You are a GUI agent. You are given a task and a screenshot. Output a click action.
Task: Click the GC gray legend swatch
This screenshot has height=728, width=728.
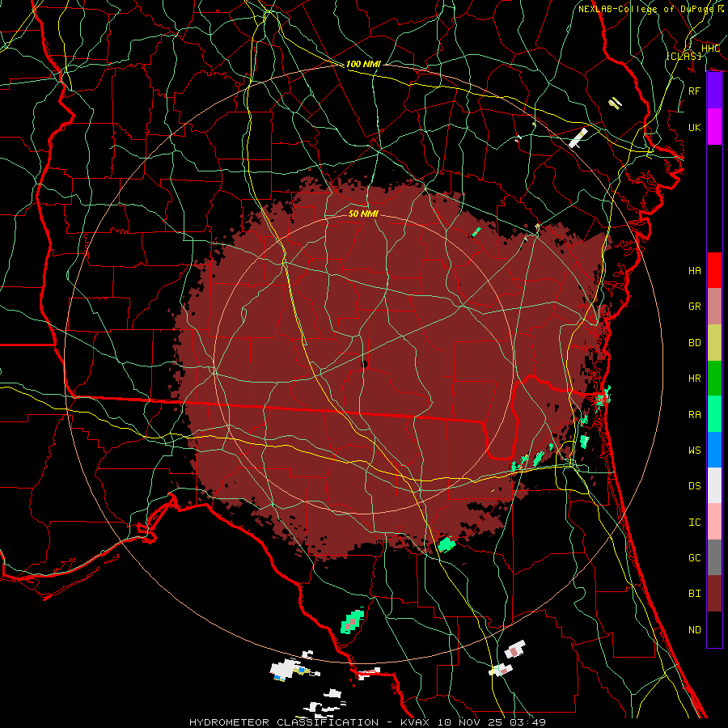[714, 557]
